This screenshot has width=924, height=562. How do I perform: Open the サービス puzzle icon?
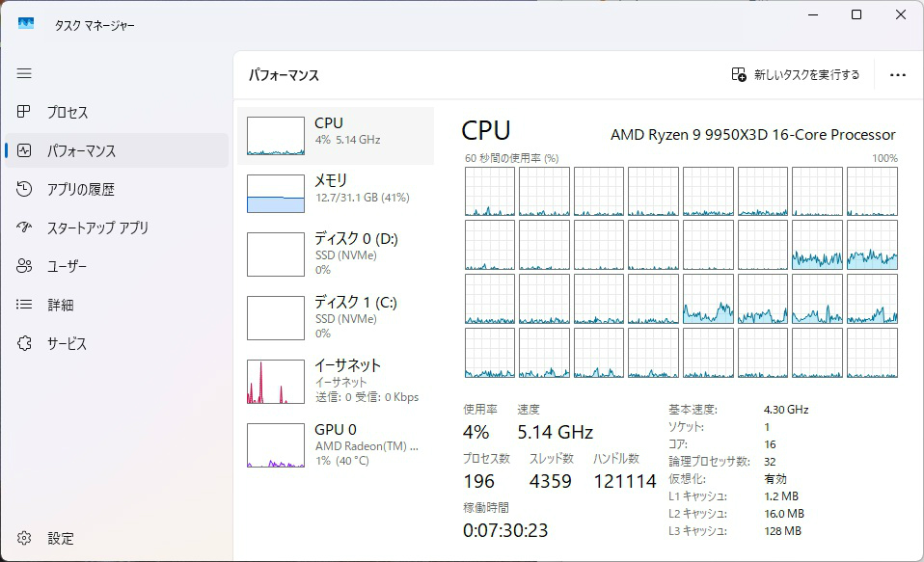click(x=25, y=343)
